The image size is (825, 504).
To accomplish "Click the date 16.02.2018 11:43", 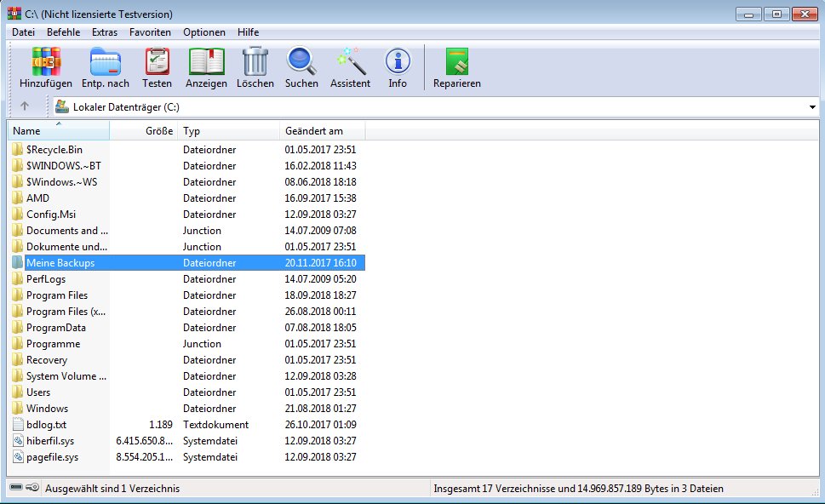I will click(x=320, y=166).
